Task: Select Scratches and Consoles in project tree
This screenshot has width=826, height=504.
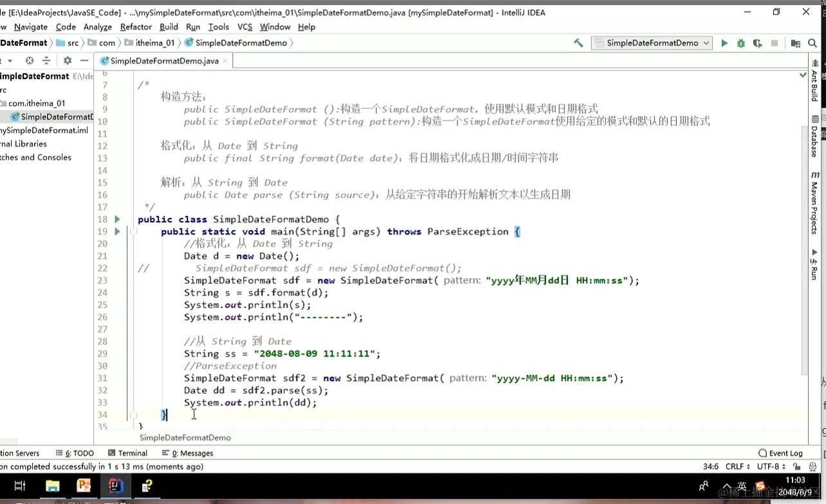Action: point(35,157)
